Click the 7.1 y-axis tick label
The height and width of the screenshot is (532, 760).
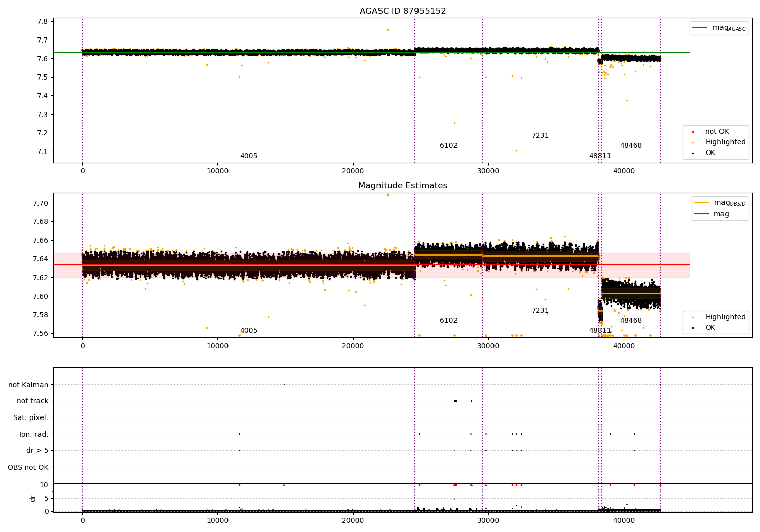(x=43, y=151)
